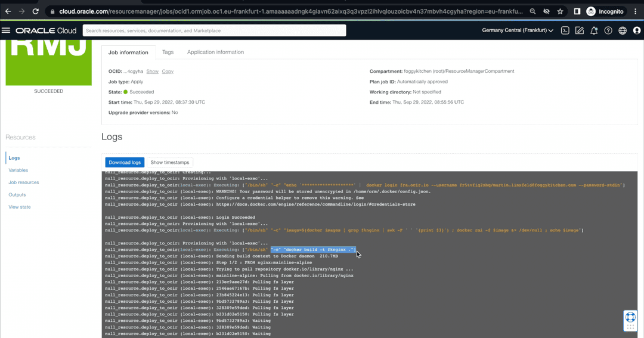
Task: Select Job resources in the Resources sidebar
Action: (23, 182)
